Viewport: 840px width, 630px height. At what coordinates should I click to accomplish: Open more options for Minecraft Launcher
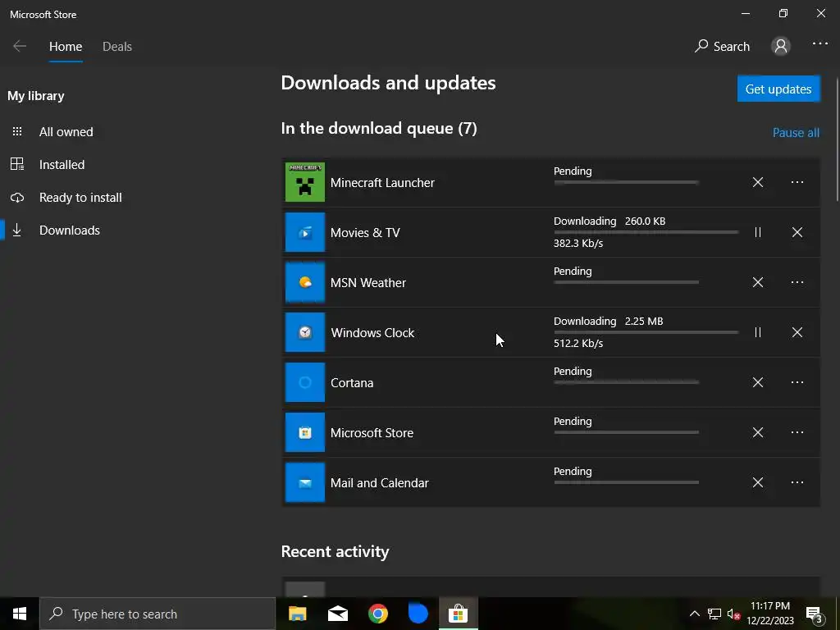coord(797,182)
